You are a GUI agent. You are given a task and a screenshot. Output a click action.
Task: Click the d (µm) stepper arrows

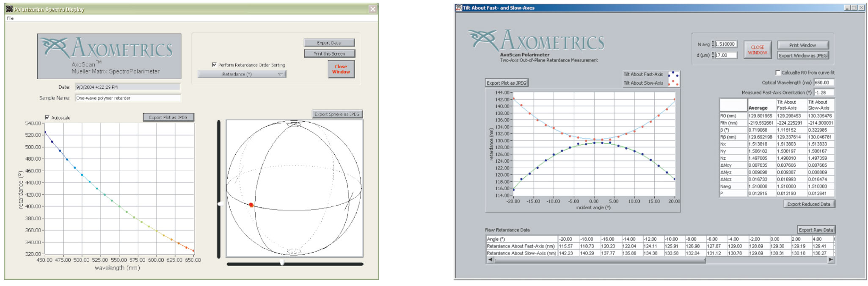click(x=713, y=55)
